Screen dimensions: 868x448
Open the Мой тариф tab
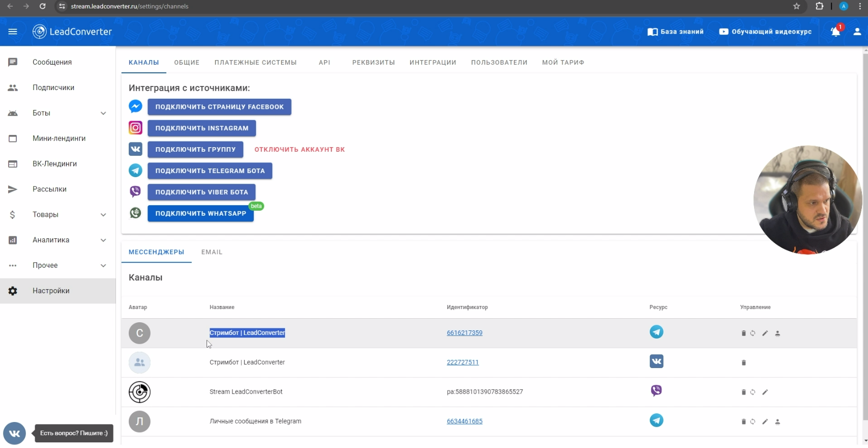click(563, 63)
